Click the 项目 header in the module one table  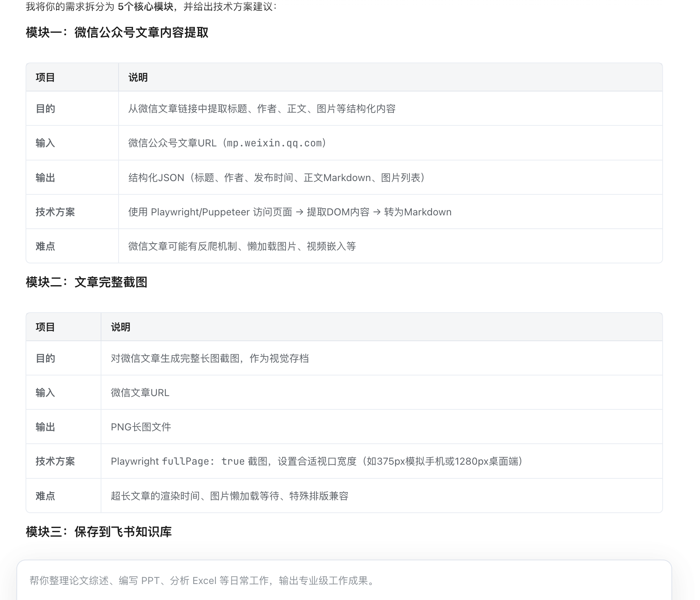coord(45,78)
